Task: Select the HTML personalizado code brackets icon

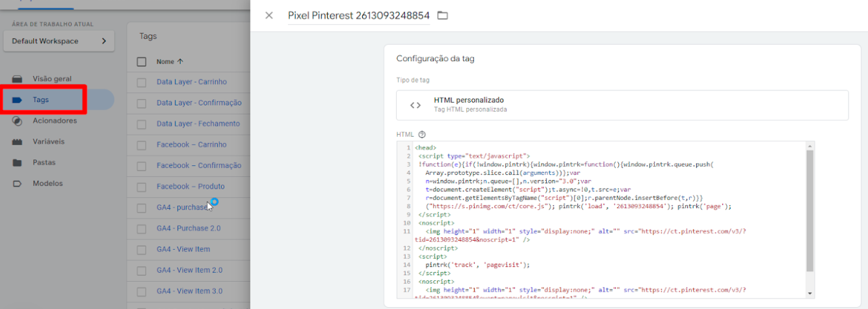Action: click(x=415, y=105)
